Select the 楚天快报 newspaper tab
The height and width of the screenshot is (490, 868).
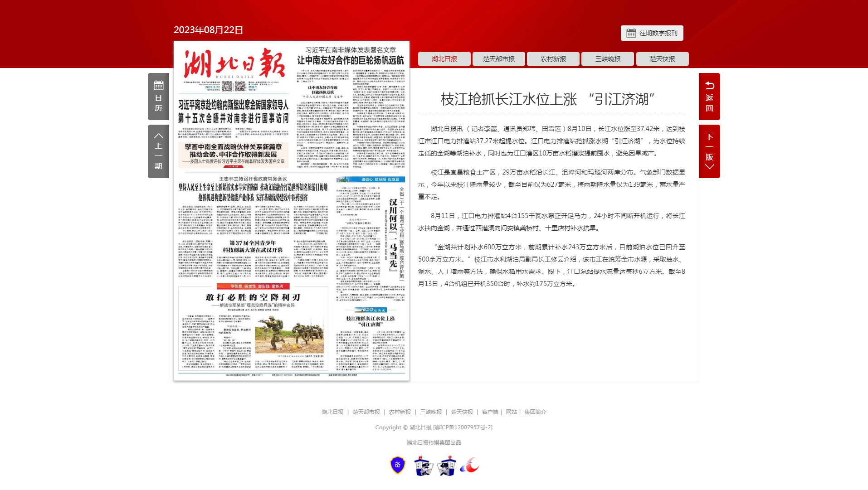point(662,59)
